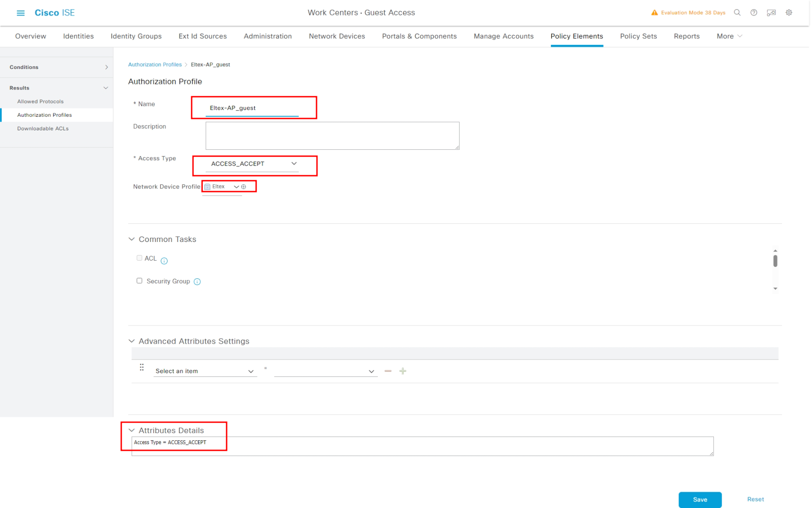Reset the authorization profile form
Viewport: 812px width, 508px height.
click(x=756, y=499)
